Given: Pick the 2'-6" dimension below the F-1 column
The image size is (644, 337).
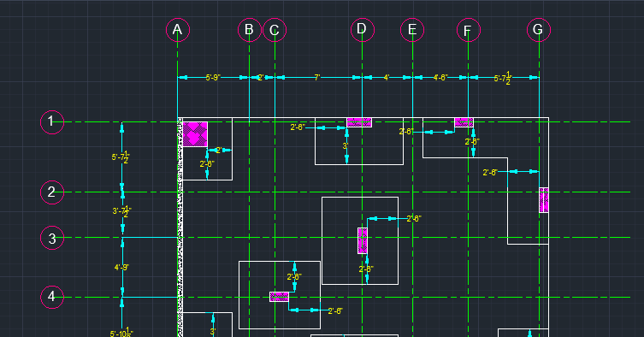Looking at the screenshot, I should point(472,142).
